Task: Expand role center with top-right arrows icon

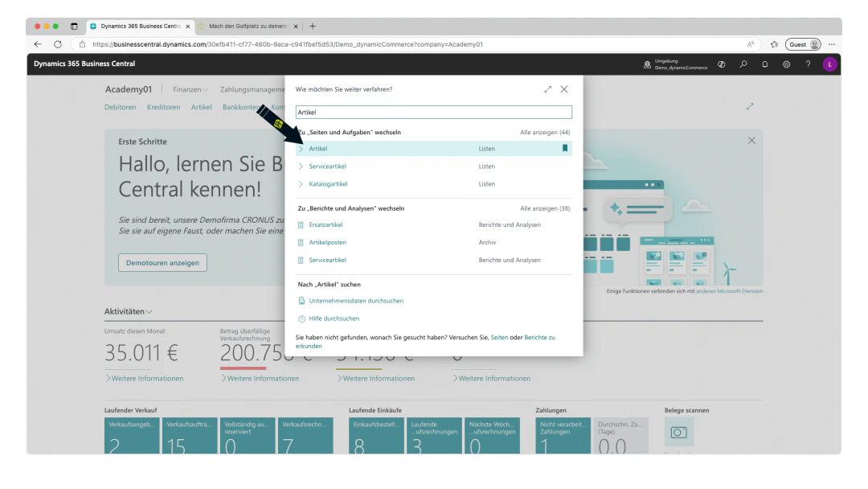Action: (750, 106)
